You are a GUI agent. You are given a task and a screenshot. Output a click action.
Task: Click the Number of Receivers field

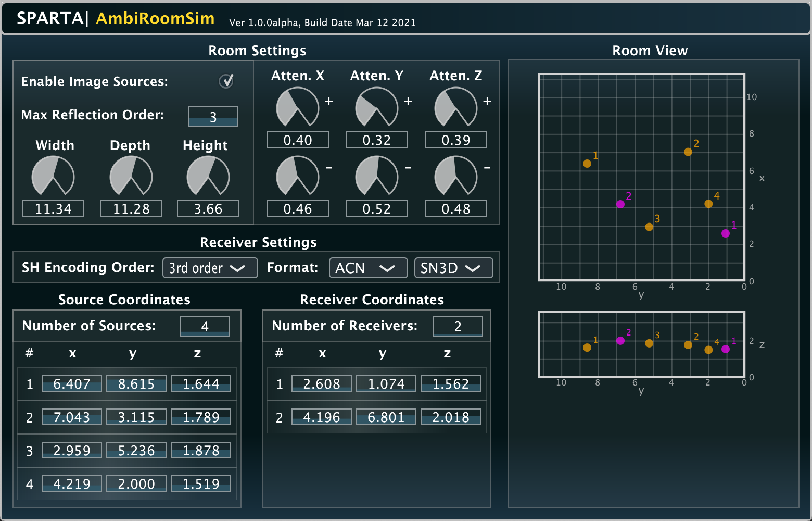point(458,326)
